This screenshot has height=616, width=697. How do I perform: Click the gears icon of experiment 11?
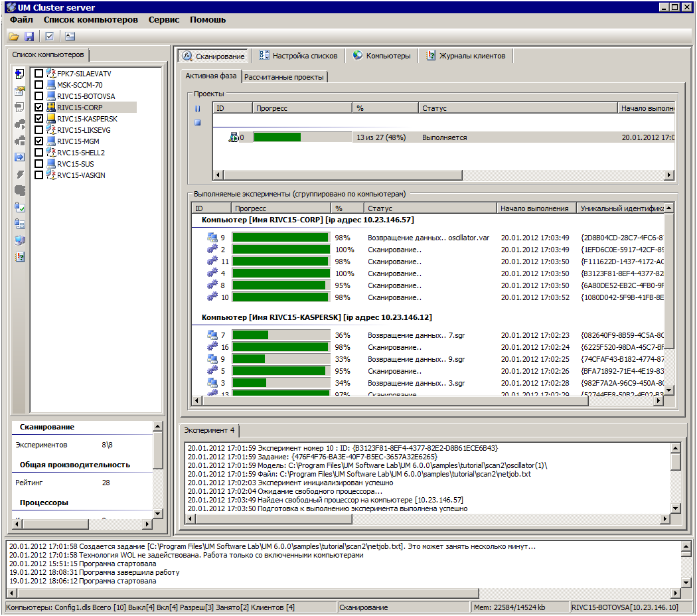(212, 262)
